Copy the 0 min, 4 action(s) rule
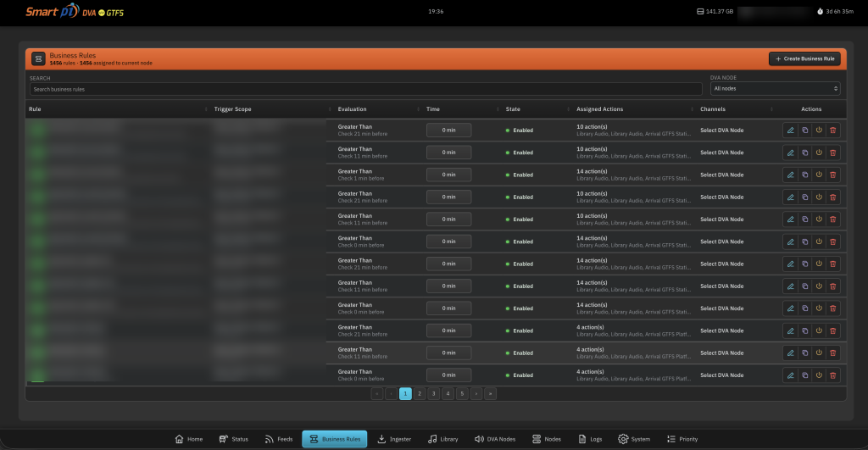This screenshot has width=868, height=450. pyautogui.click(x=805, y=375)
